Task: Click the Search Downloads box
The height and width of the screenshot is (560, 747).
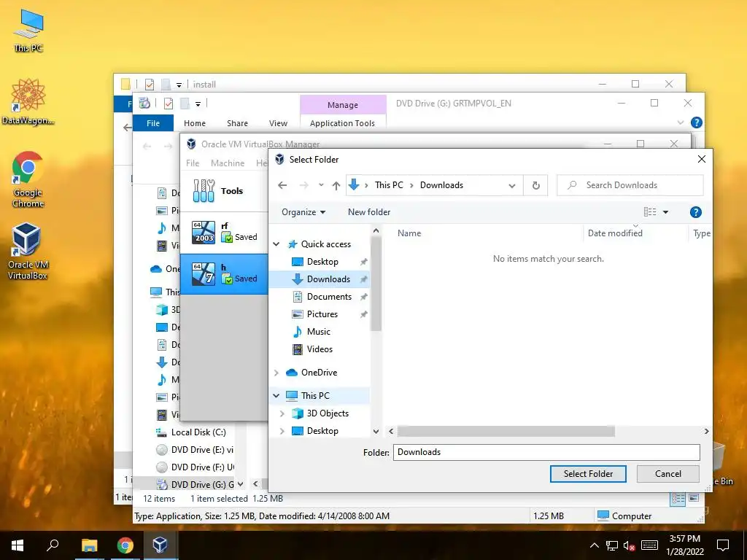Action: click(630, 185)
